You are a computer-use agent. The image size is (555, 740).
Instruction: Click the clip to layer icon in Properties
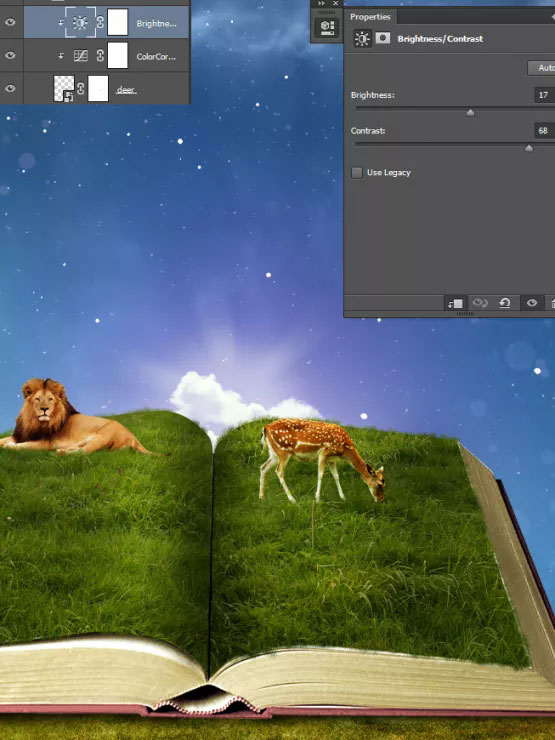(x=455, y=303)
